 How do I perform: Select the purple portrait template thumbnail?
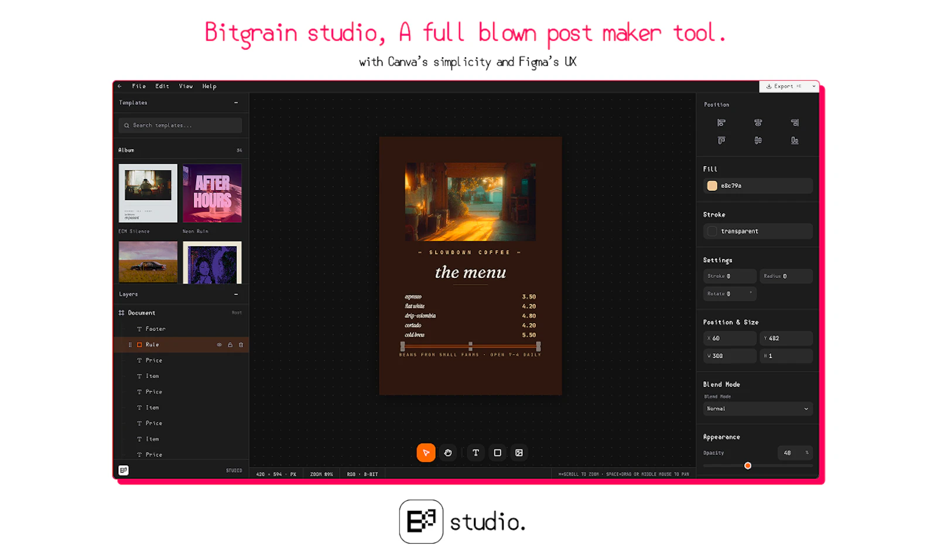click(x=212, y=262)
